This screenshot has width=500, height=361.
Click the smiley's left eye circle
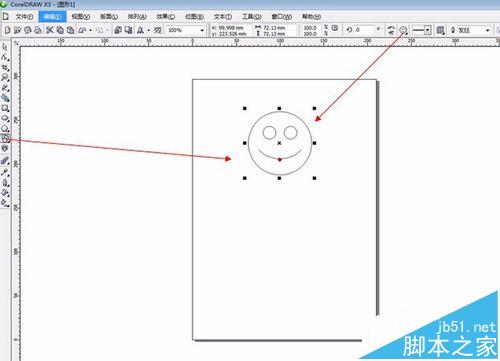pyautogui.click(x=269, y=133)
